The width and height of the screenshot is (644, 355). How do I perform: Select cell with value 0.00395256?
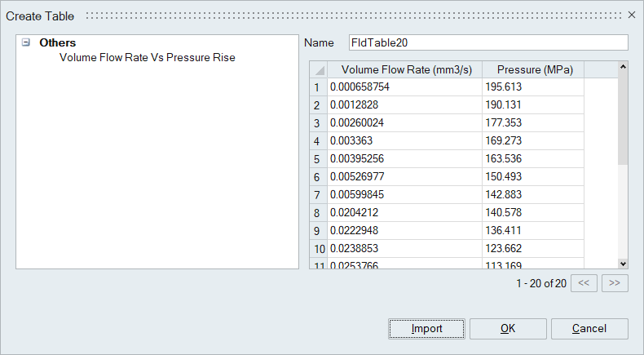click(404, 158)
